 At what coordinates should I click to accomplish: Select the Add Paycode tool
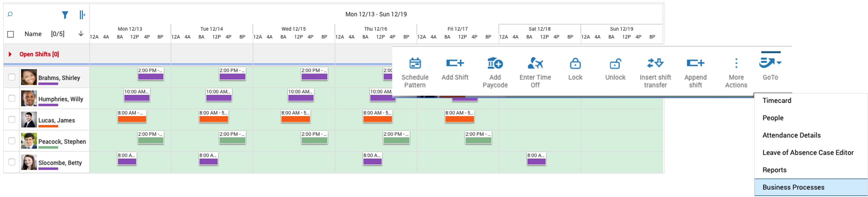(x=495, y=64)
